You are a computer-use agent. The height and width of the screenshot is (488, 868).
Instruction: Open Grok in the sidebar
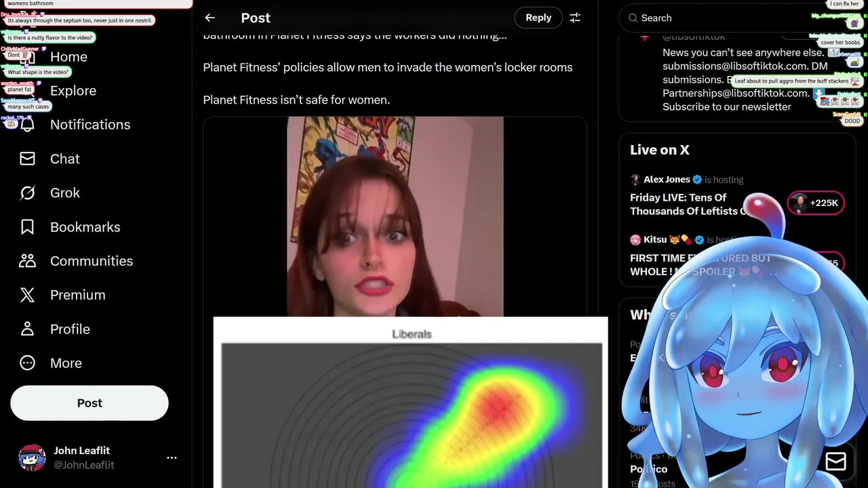[64, 193]
